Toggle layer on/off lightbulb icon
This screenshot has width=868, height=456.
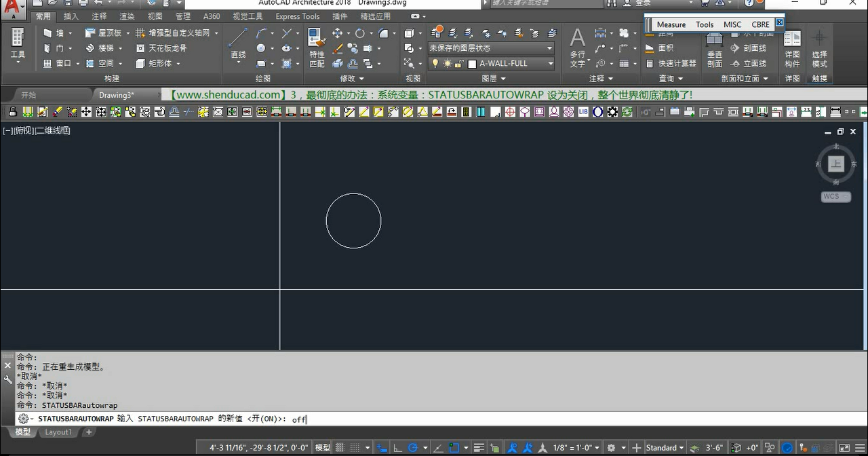(435, 63)
